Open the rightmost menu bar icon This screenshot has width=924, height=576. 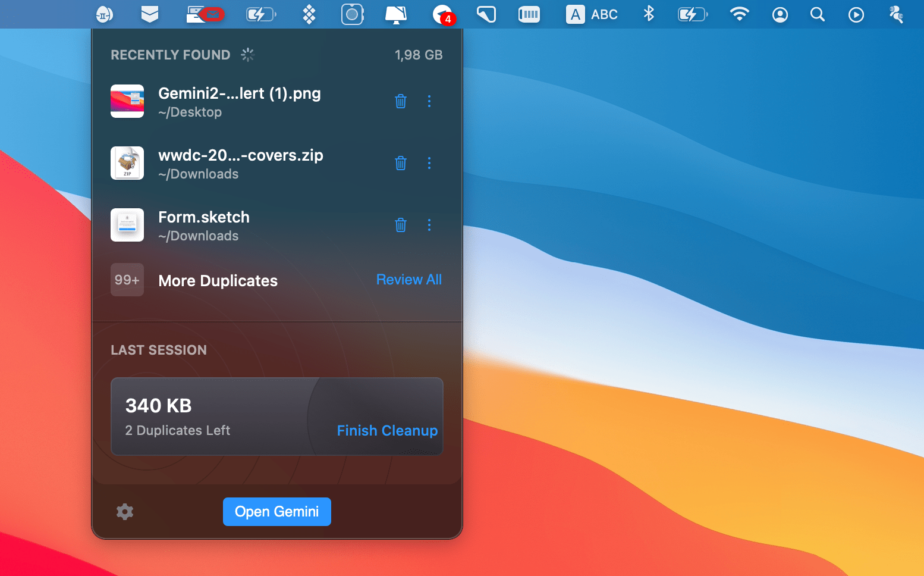(896, 14)
